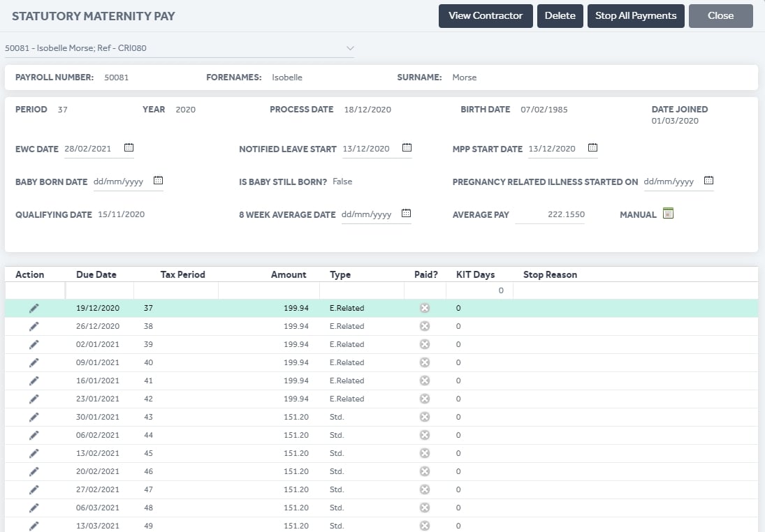Click the Average Pay field showing 222.1550
The height and width of the screenshot is (532, 765).
[550, 214]
